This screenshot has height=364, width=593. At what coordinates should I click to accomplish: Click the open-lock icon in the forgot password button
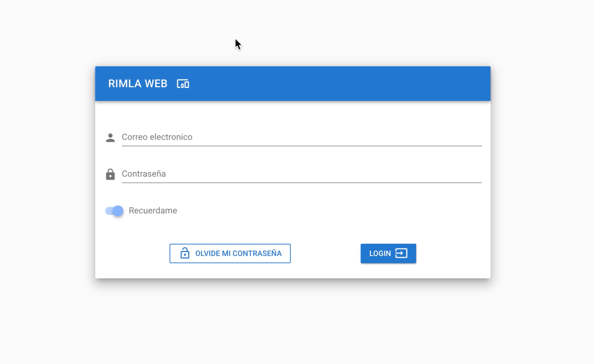click(x=185, y=253)
